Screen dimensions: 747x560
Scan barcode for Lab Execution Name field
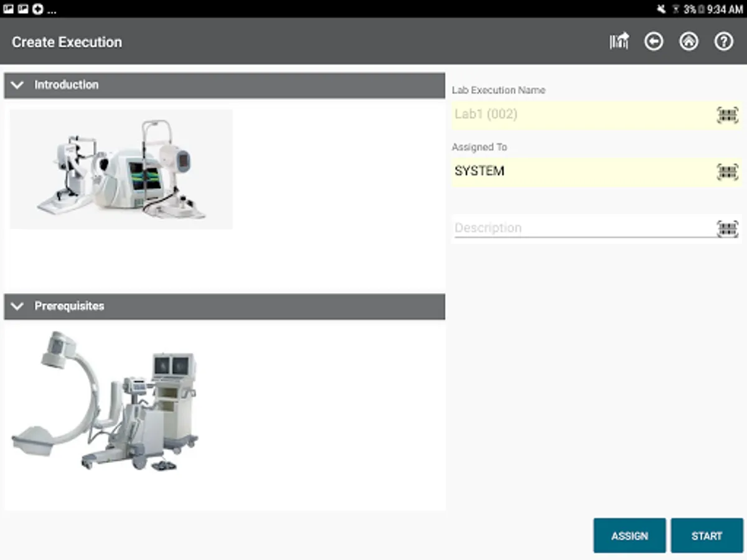728,114
